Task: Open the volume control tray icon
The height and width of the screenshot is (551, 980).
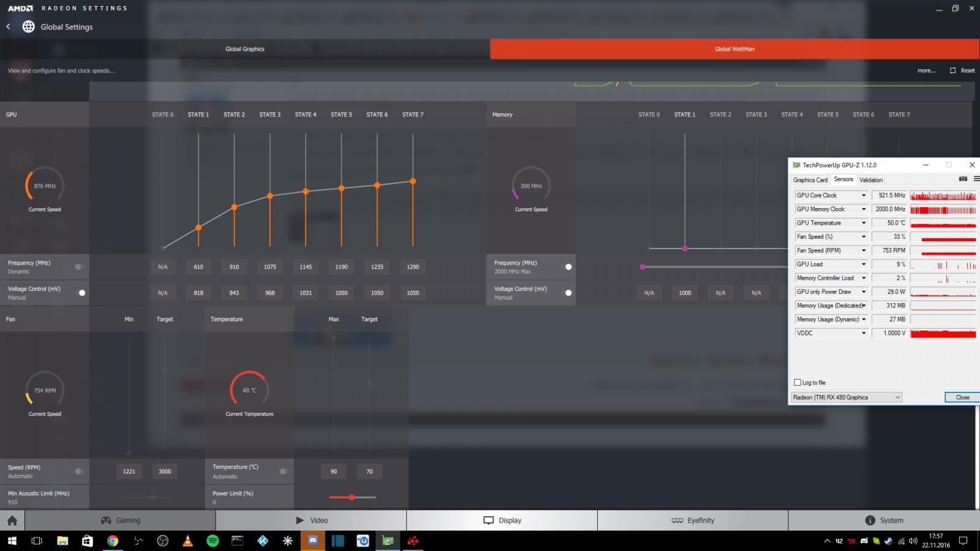Action: [913, 541]
